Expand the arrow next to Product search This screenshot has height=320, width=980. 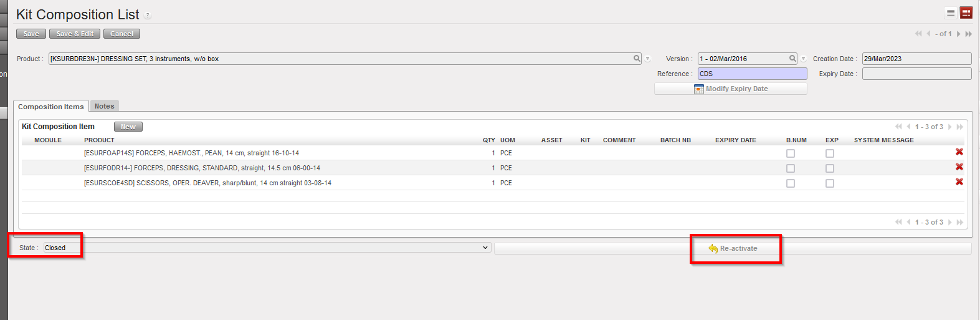[x=648, y=59]
